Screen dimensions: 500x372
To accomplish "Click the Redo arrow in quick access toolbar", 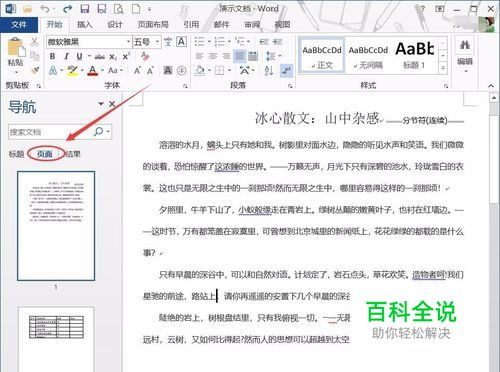I will tap(68, 9).
